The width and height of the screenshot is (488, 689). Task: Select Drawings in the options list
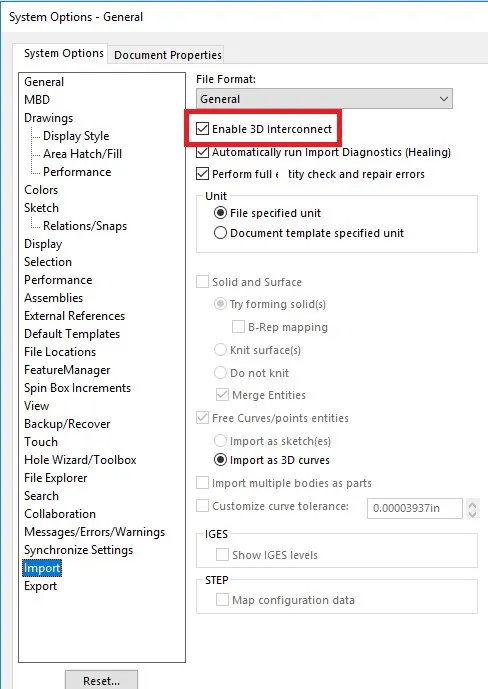[48, 118]
